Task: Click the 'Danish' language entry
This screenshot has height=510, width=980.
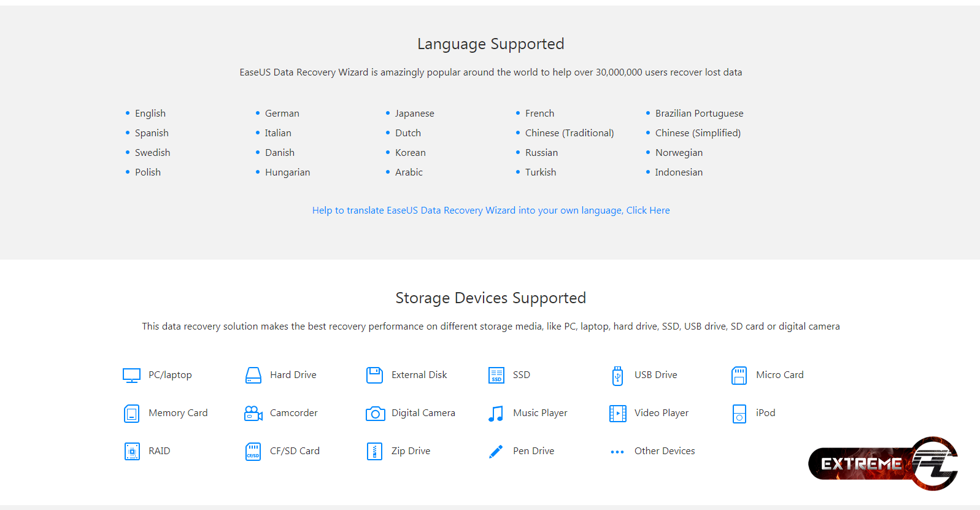Action: coord(280,153)
